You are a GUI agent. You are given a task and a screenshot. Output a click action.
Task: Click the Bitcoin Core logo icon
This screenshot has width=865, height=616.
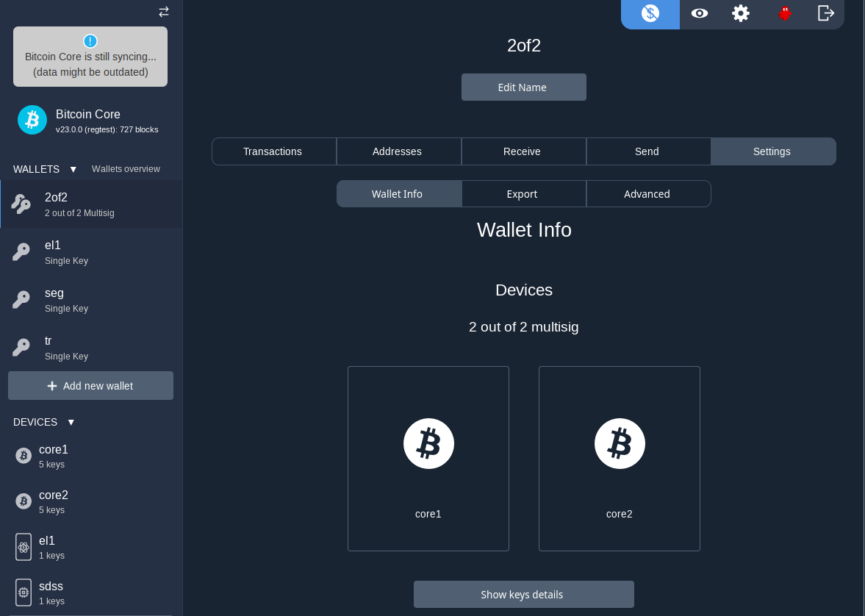coord(32,120)
